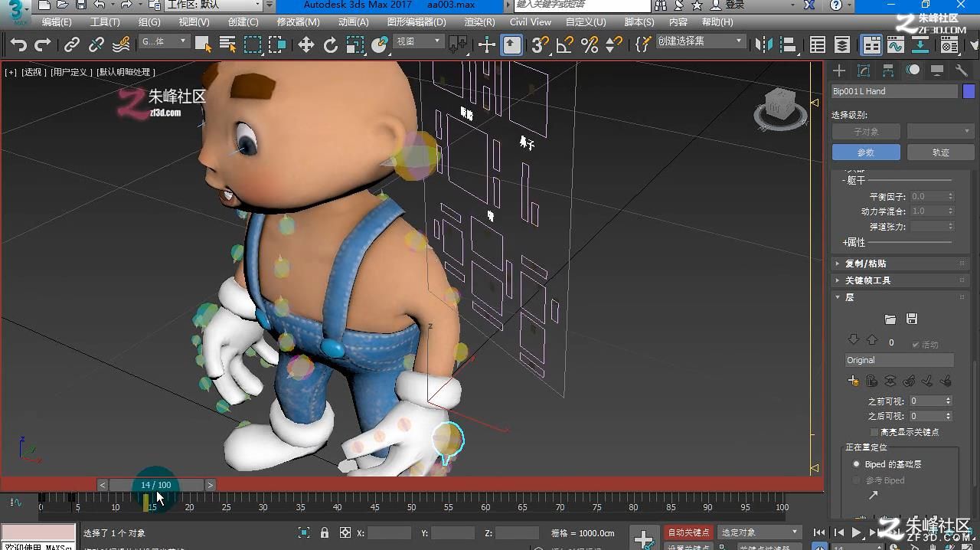980x550 pixels.
Task: Advance to next frame on time slider
Action: click(x=210, y=485)
